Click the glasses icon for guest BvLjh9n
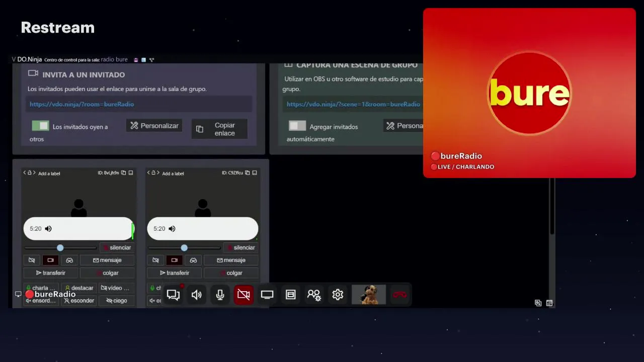The width and height of the screenshot is (644, 362). coord(69,260)
